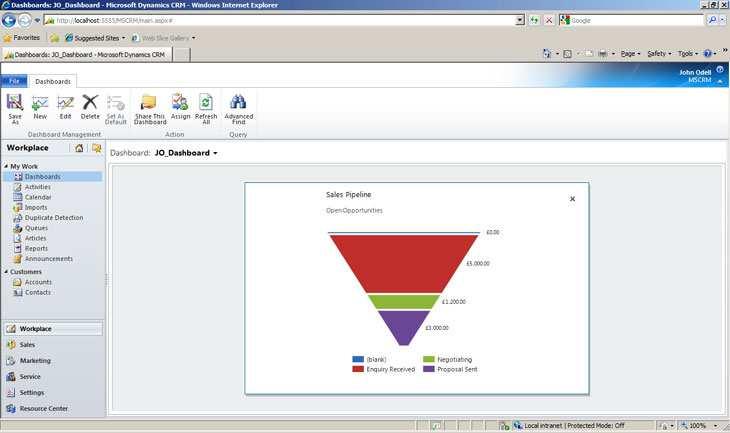Click the Workplace home icon
This screenshot has height=433, width=730.
(79, 148)
